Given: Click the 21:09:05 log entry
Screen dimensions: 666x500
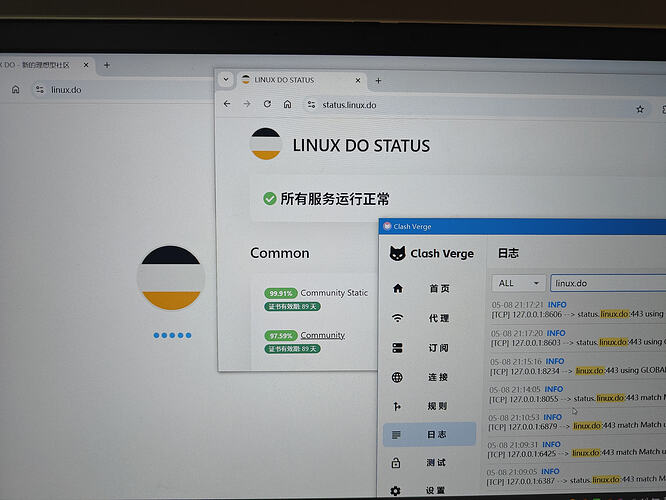Looking at the screenshot, I should [576, 476].
